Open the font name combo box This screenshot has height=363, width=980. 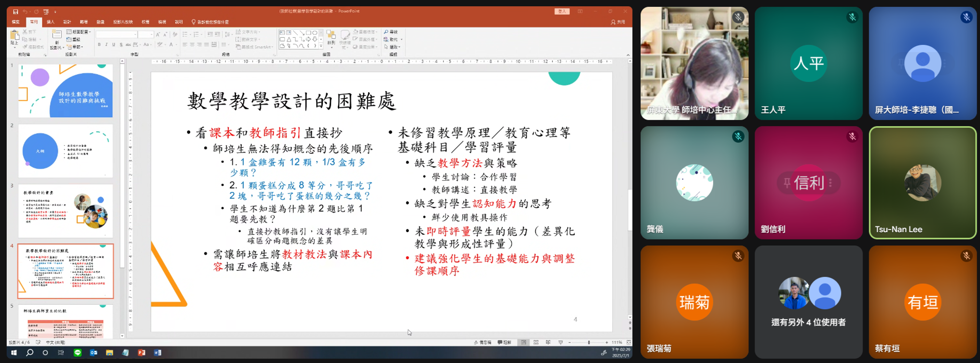(116, 34)
